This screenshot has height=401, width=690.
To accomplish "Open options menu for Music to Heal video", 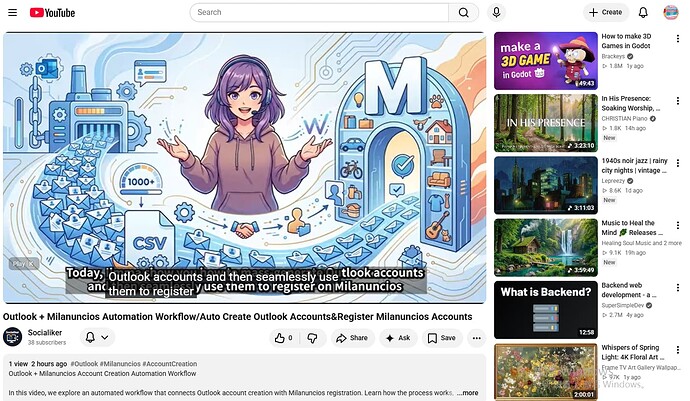I will 678,225.
